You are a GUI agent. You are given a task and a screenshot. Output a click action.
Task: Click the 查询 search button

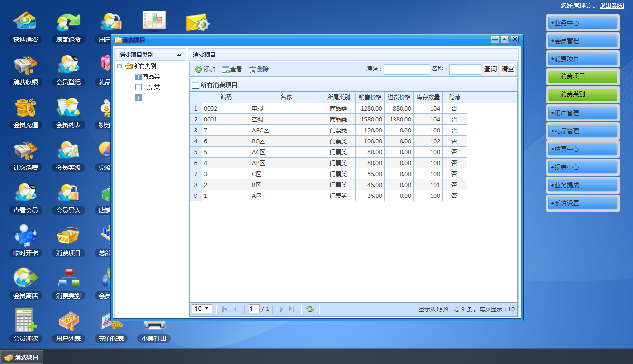(x=490, y=69)
